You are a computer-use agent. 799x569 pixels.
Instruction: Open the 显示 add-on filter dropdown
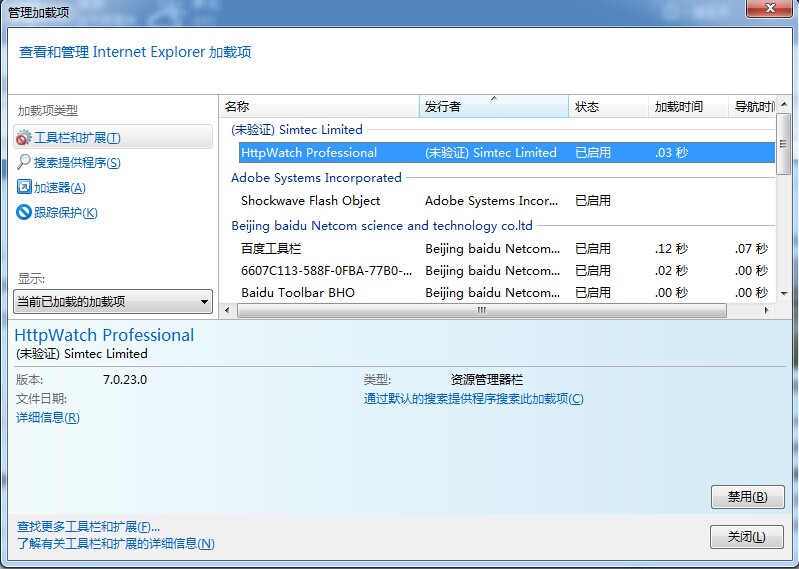(113, 302)
